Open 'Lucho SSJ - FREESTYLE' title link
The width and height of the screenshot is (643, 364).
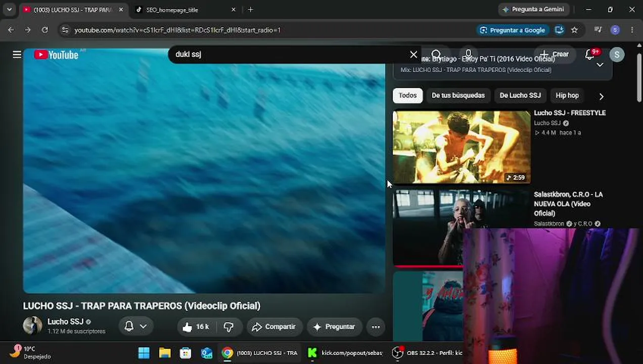pyautogui.click(x=570, y=113)
